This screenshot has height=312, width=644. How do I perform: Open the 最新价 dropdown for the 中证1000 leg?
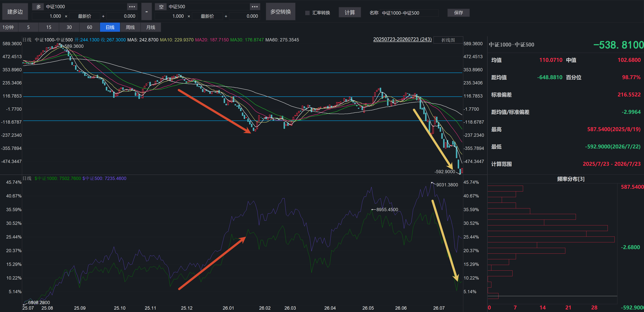coord(85,16)
